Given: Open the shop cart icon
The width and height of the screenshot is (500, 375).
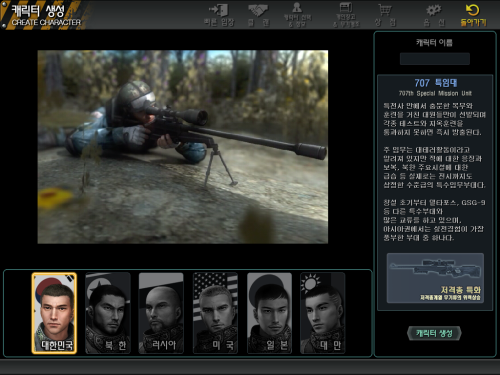Looking at the screenshot, I should (385, 10).
